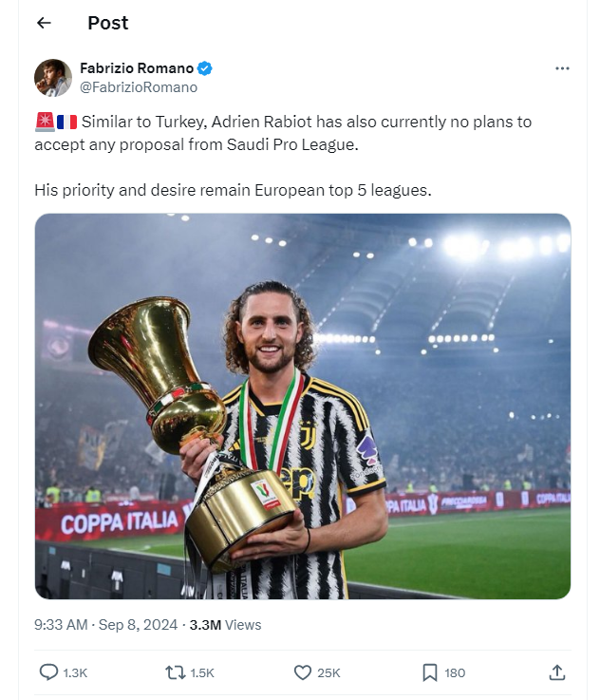The height and width of the screenshot is (700, 600).
Task: Click the 180 bookmarks count
Action: point(455,672)
